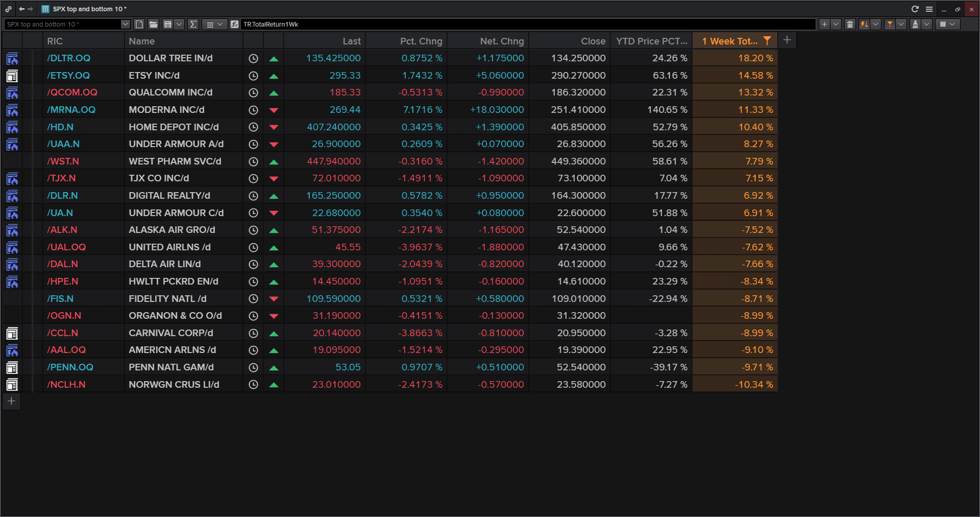The width and height of the screenshot is (980, 517).
Task: Expand the paintbrush formatting dropdown arrow
Action: tap(926, 24)
